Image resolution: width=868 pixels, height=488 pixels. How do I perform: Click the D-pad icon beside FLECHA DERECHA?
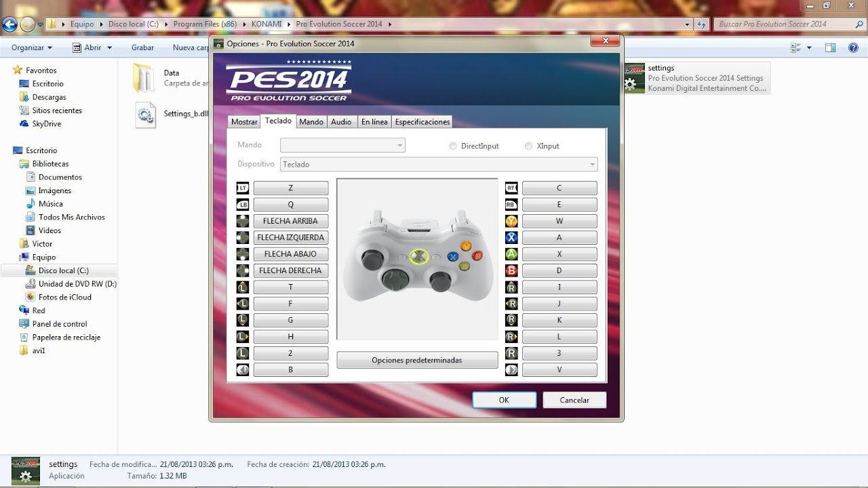point(243,270)
